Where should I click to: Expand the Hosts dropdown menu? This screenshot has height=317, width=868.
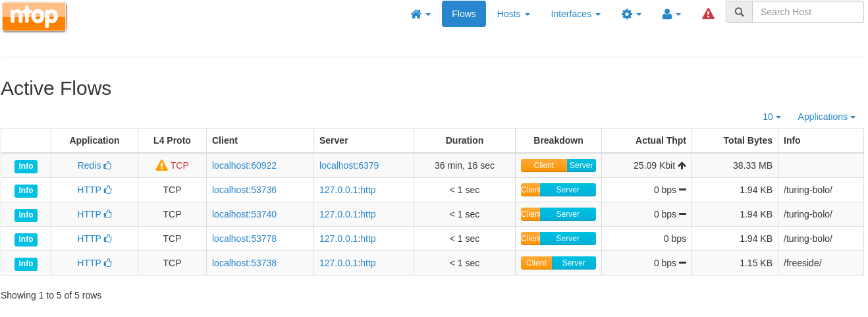[x=513, y=14]
